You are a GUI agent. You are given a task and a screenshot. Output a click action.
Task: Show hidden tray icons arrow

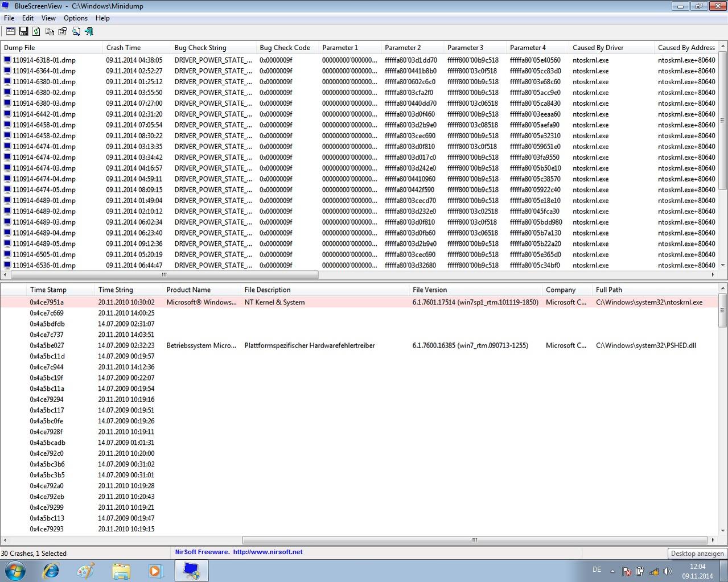(x=612, y=571)
